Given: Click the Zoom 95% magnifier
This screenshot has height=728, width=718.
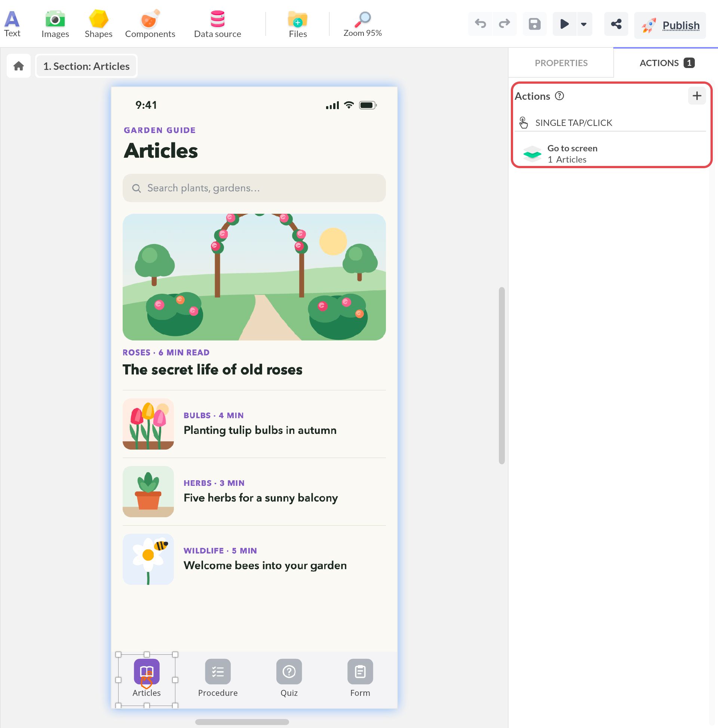Looking at the screenshot, I should point(362,24).
